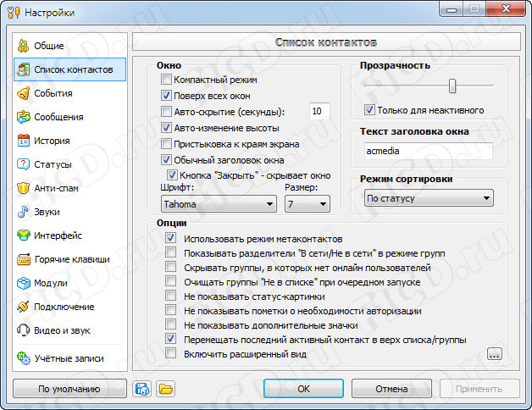Click the wrench icon in title bar
The width and height of the screenshot is (532, 410).
[14, 13]
